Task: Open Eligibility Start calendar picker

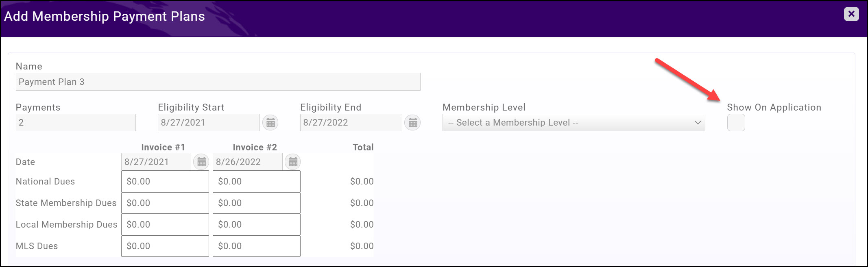Action: (x=270, y=122)
